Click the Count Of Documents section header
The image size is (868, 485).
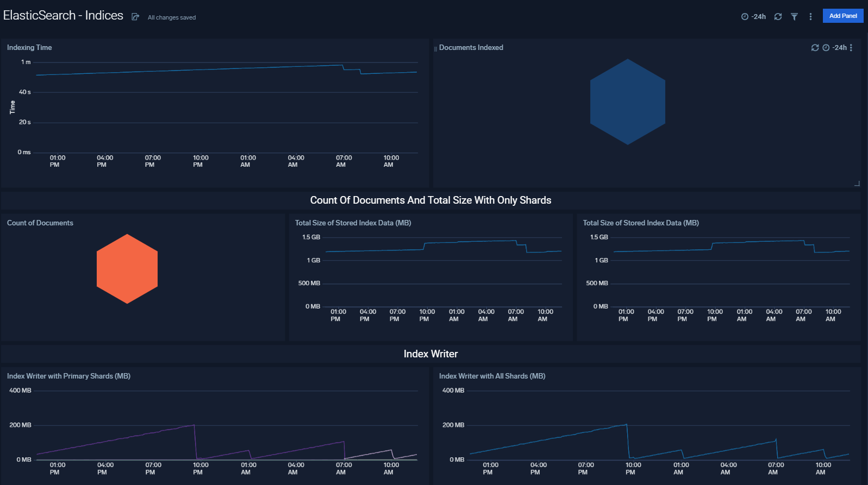(430, 200)
